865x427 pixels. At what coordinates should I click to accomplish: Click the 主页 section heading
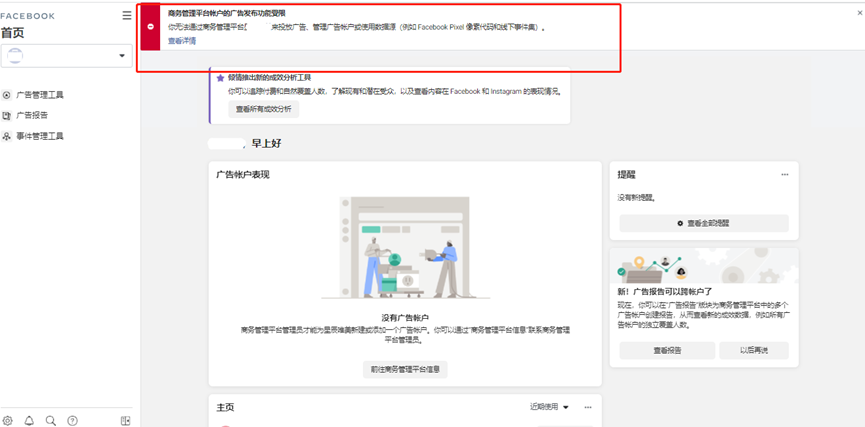pos(225,407)
